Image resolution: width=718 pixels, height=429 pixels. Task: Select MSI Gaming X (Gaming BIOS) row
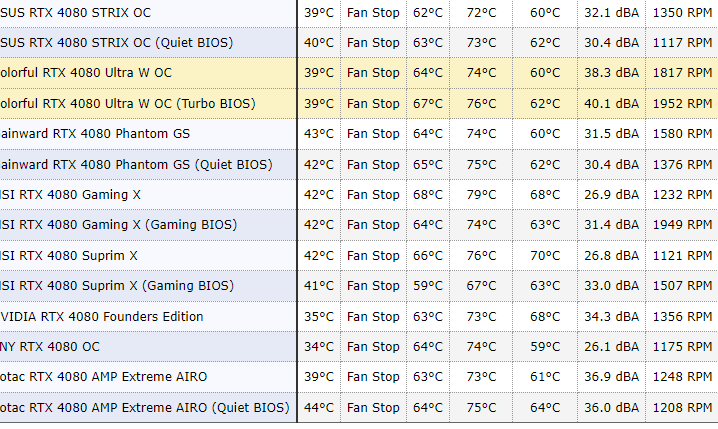[112, 225]
